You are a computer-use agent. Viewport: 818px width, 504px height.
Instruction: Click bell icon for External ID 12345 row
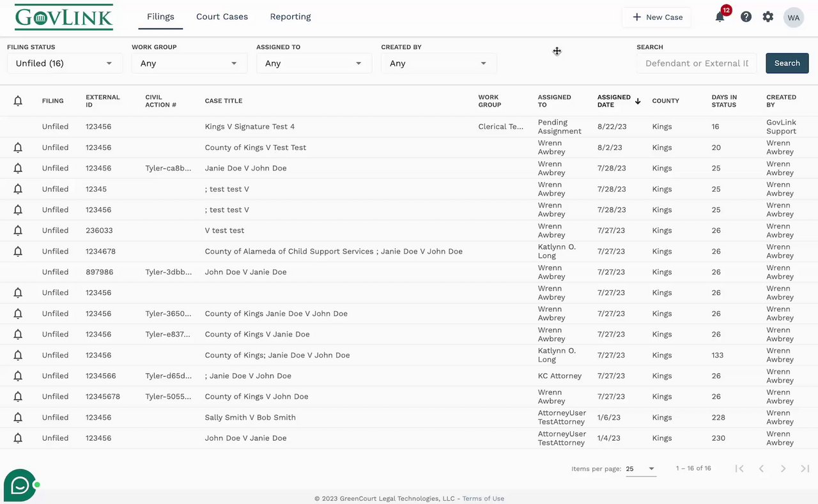(x=18, y=189)
